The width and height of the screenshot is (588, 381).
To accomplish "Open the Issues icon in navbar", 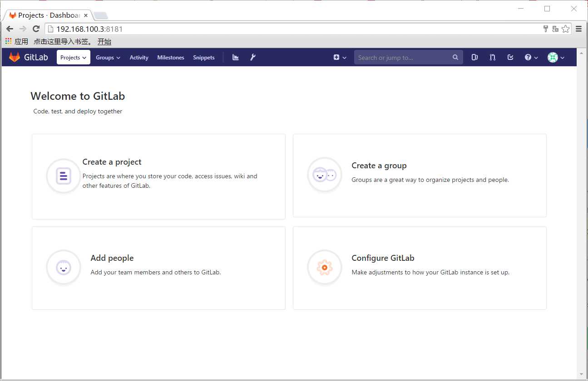I will pyautogui.click(x=474, y=57).
